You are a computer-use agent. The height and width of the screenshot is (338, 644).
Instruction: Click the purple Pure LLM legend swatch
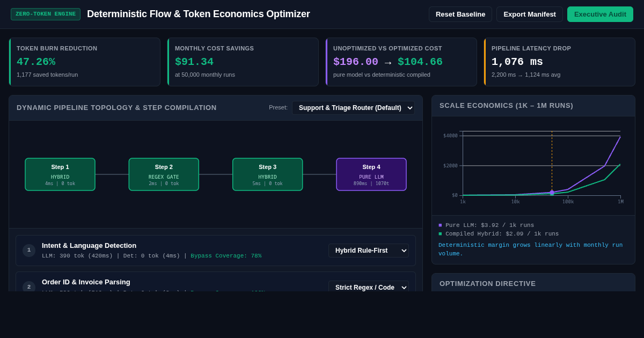point(440,225)
